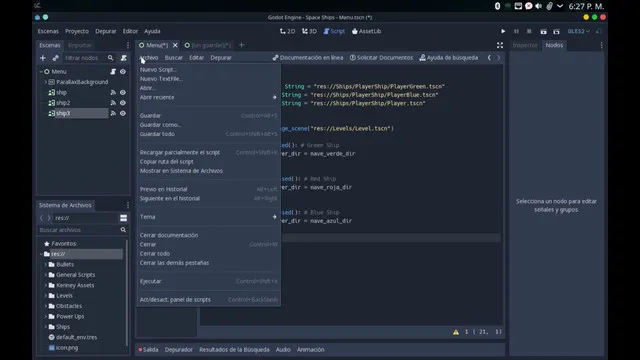Open Proyecto menu in menu bar
640x360 pixels.
coord(77,31)
